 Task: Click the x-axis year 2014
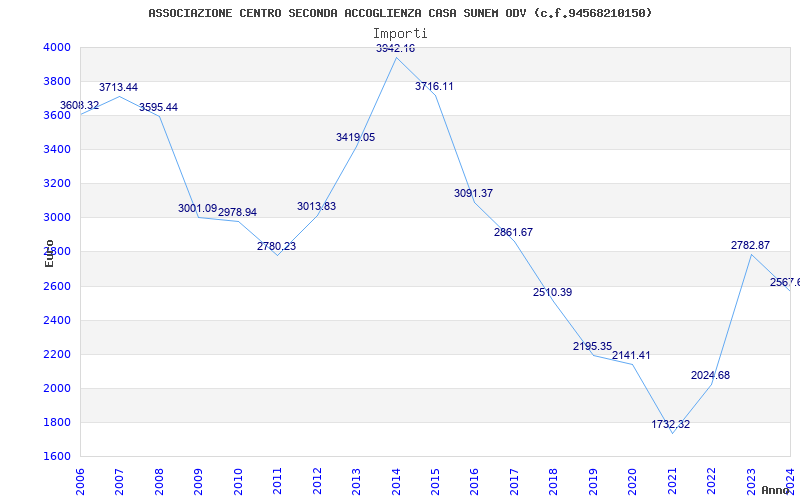pyautogui.click(x=396, y=482)
